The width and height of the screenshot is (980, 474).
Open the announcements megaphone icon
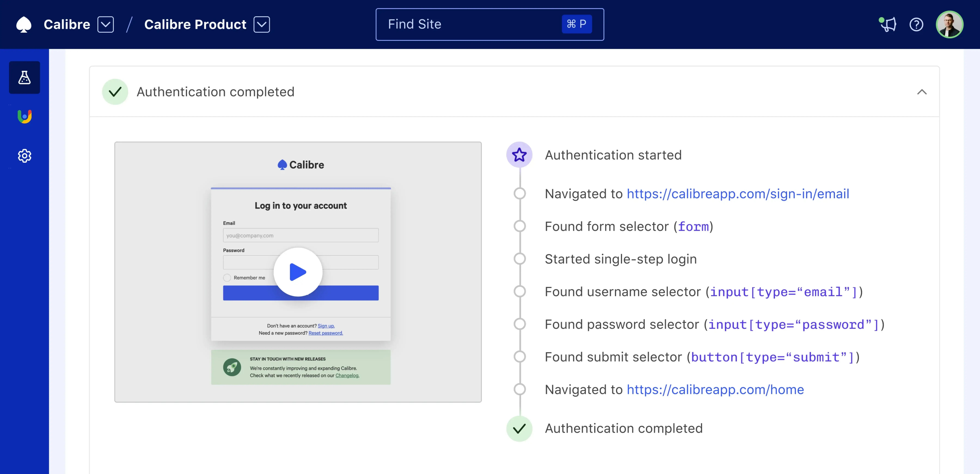tap(888, 24)
